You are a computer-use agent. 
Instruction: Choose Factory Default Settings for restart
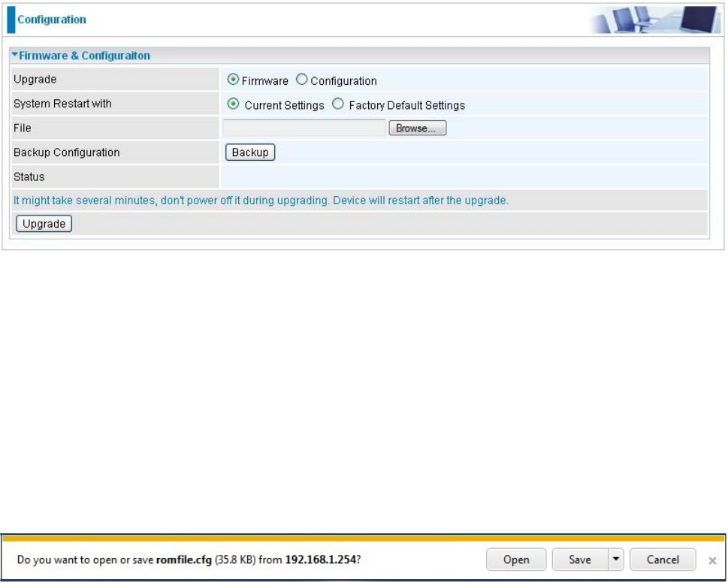[x=338, y=104]
